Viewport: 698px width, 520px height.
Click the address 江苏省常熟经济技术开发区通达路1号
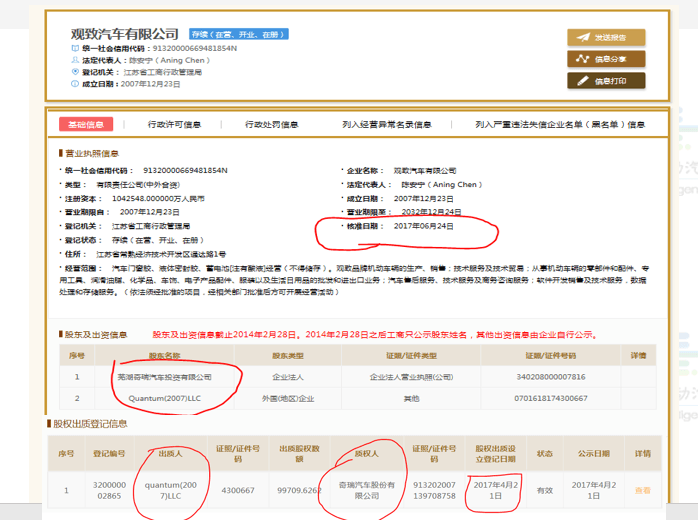coord(161,254)
